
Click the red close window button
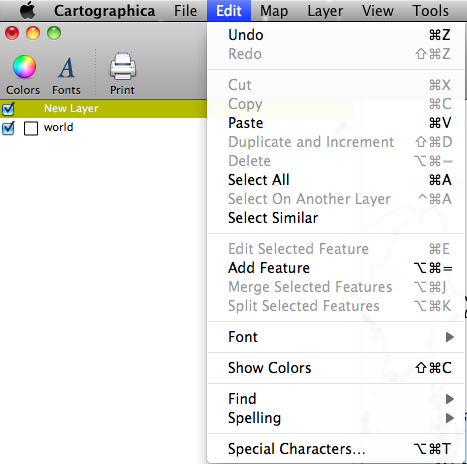coord(12,33)
